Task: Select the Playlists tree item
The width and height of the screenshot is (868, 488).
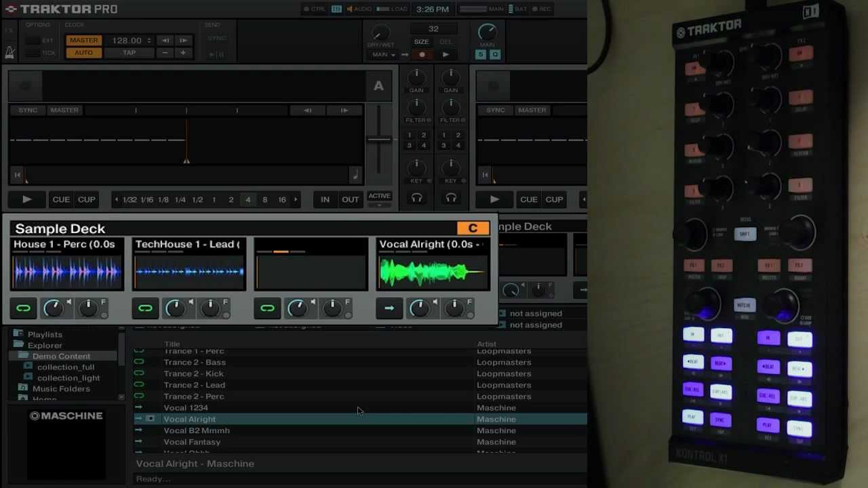Action: [x=45, y=334]
